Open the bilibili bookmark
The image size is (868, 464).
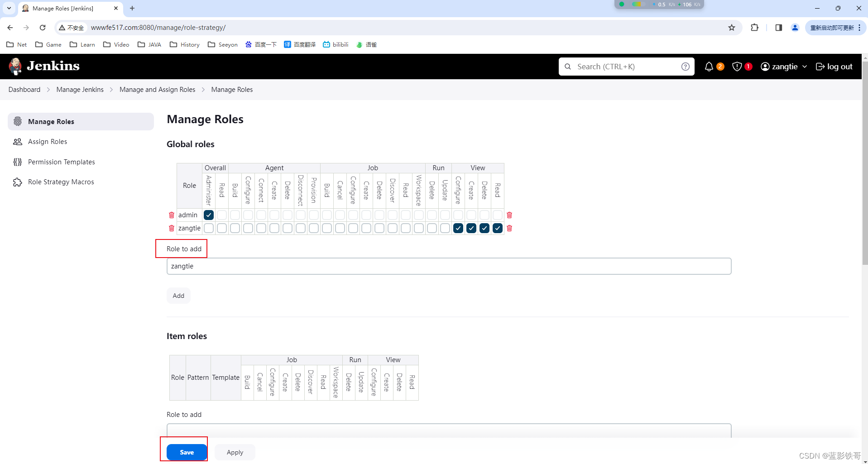coord(336,44)
